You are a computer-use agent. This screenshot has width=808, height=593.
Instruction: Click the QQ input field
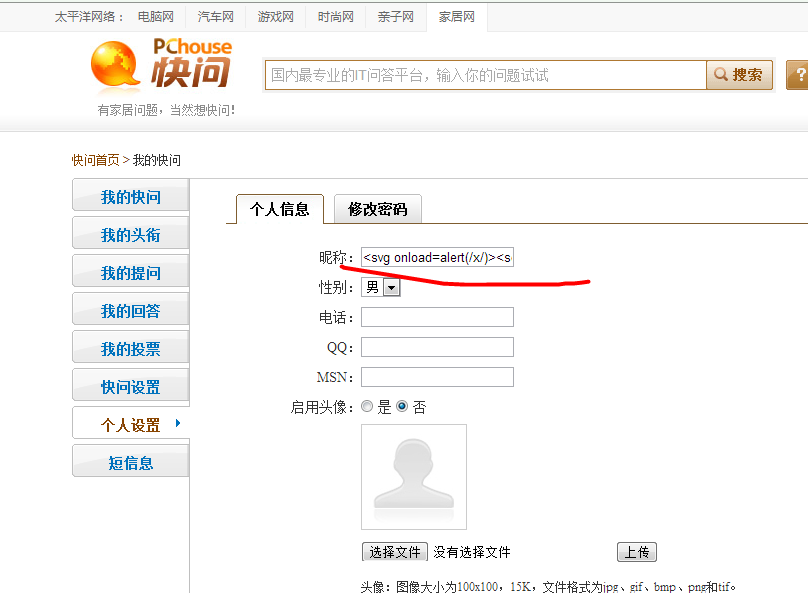437,347
